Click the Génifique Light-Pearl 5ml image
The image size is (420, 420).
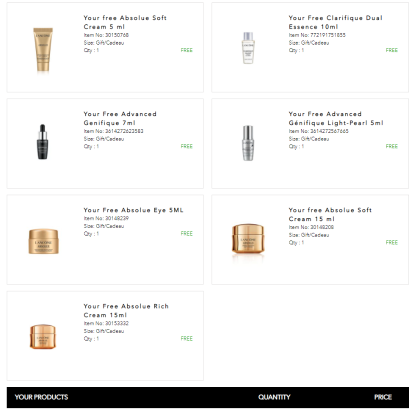248,143
